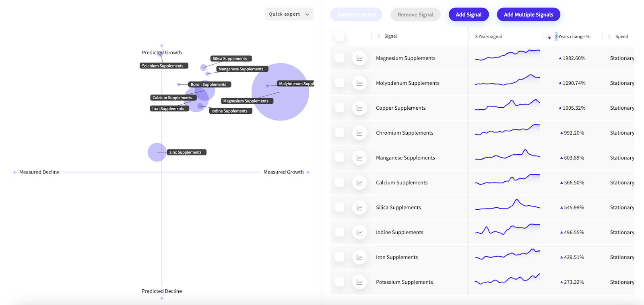Check the Manganese Supplements row checkbox
The image size is (644, 305).
click(x=339, y=158)
